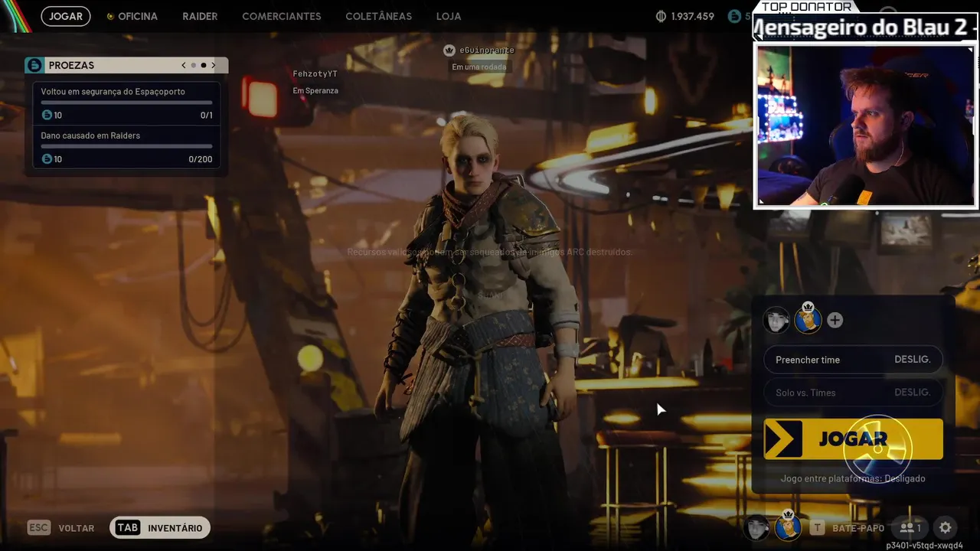
Task: Click the Raiders damage progress bar
Action: click(126, 145)
